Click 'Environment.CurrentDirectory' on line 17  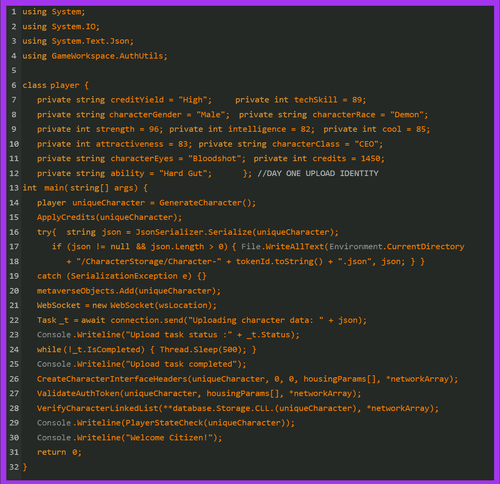tap(397, 247)
